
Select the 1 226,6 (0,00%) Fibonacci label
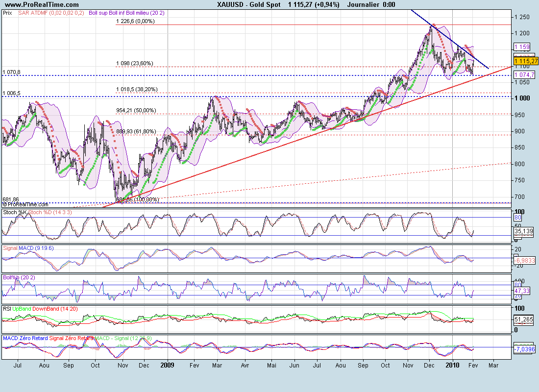tap(135, 22)
